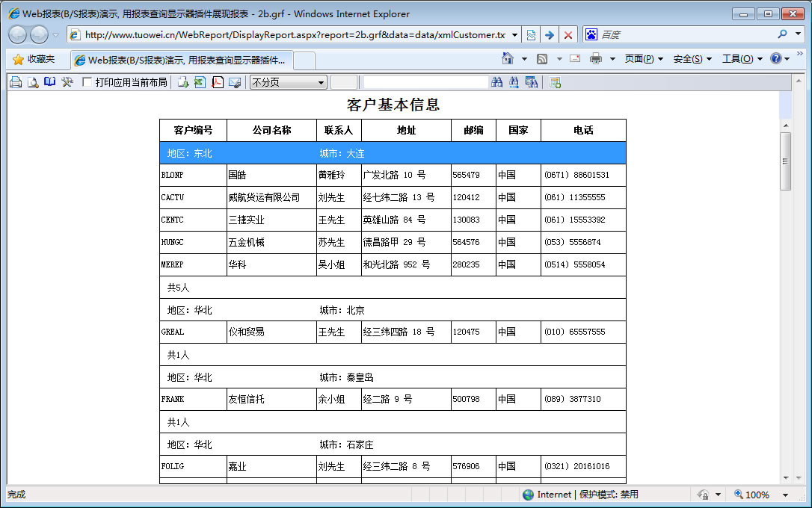Open the 工具(O) menu

click(742, 59)
